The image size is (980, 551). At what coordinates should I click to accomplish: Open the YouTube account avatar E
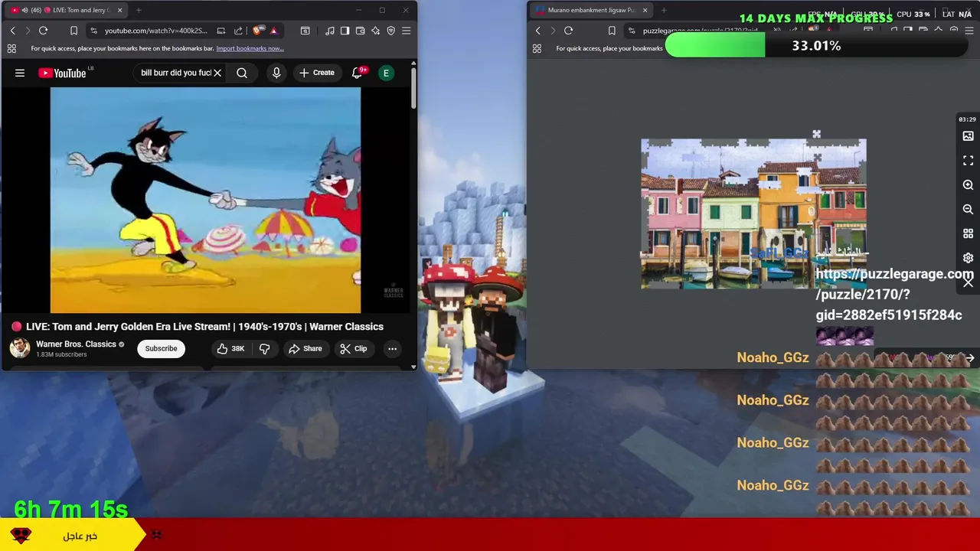coord(386,73)
